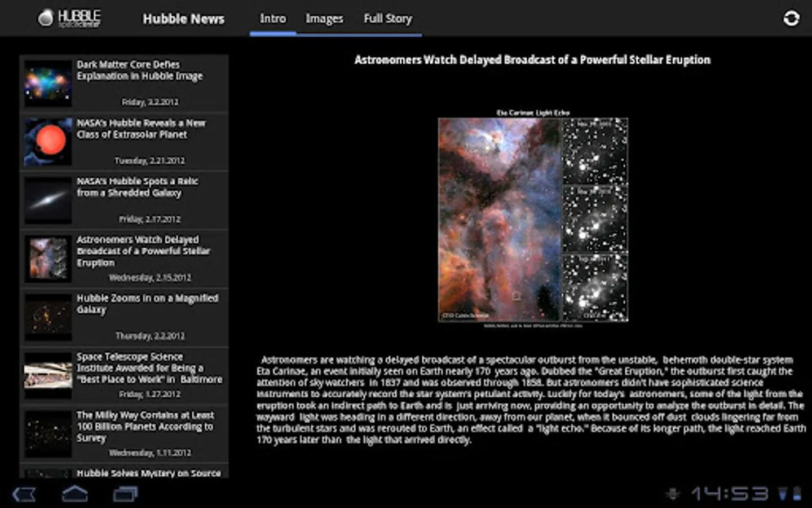Image resolution: width=812 pixels, height=508 pixels.
Task: Tap the Milky Way planets survey thumbnail
Action: (48, 434)
